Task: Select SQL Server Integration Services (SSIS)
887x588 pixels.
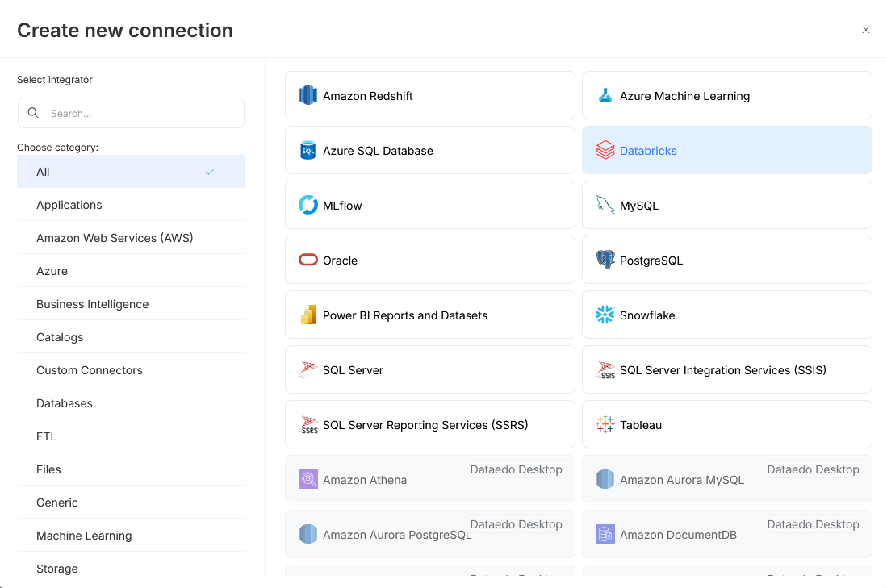Action: pos(726,370)
